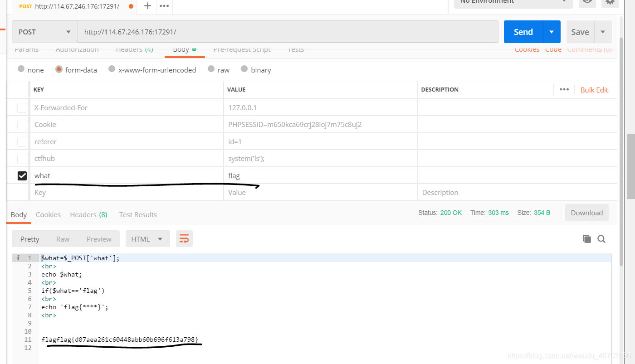Select the response Body tab

pyautogui.click(x=19, y=214)
